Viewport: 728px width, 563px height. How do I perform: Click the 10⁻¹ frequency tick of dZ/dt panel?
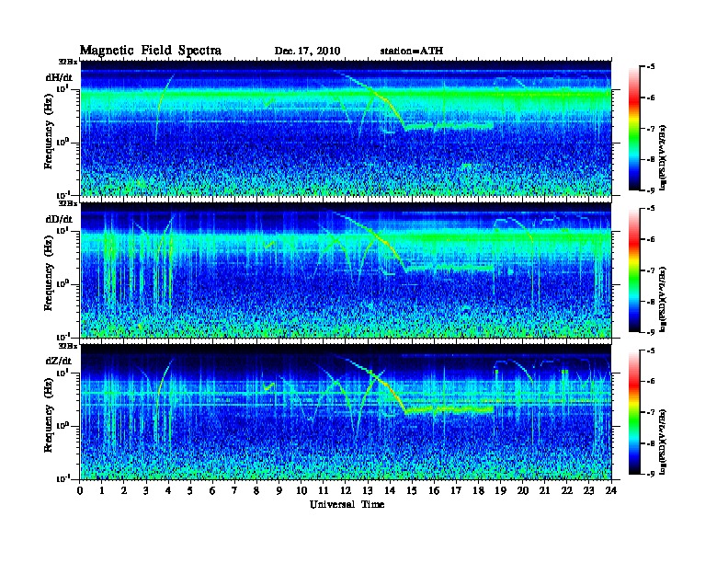click(63, 478)
